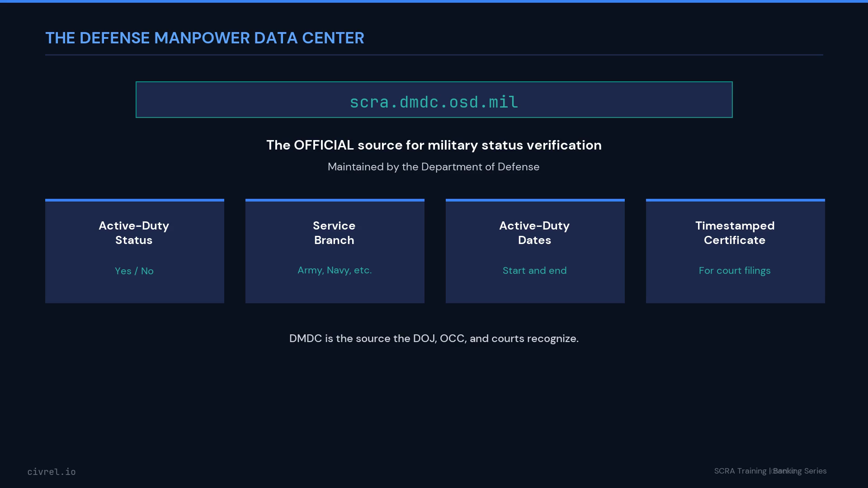The height and width of the screenshot is (488, 868).
Task: Click the 'OFFICIAL source' headline
Action: pos(434,145)
